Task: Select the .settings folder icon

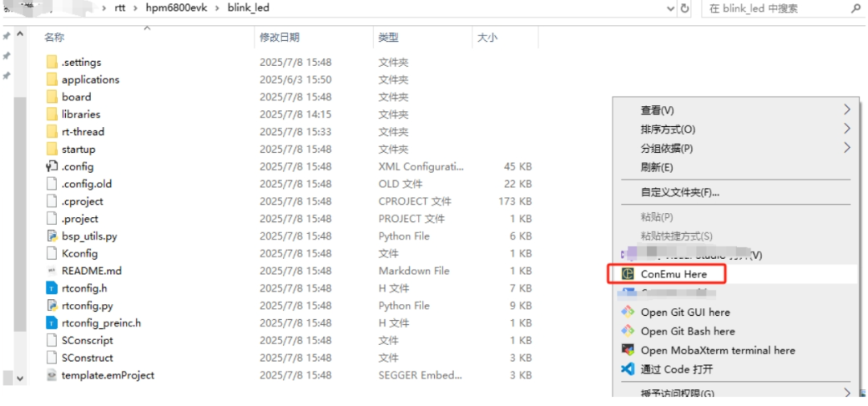Action: click(51, 62)
